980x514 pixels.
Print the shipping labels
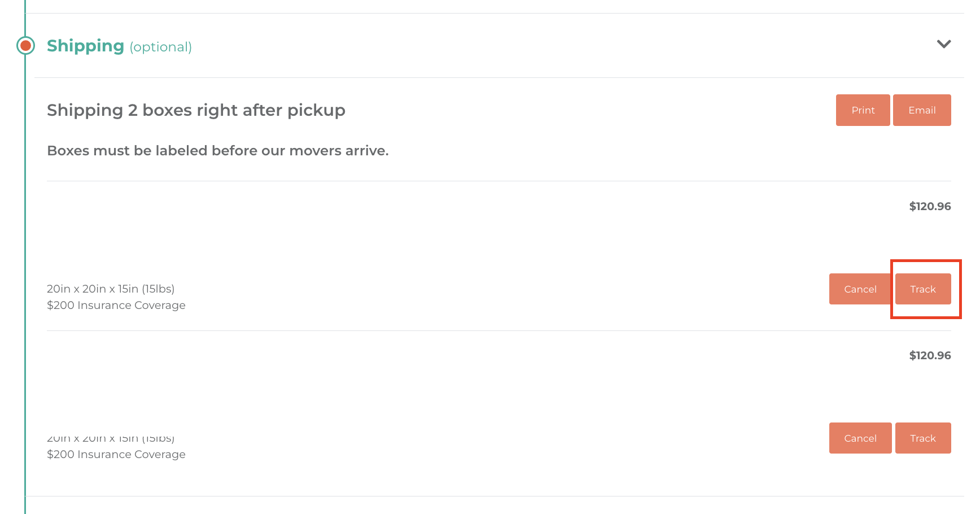[863, 110]
